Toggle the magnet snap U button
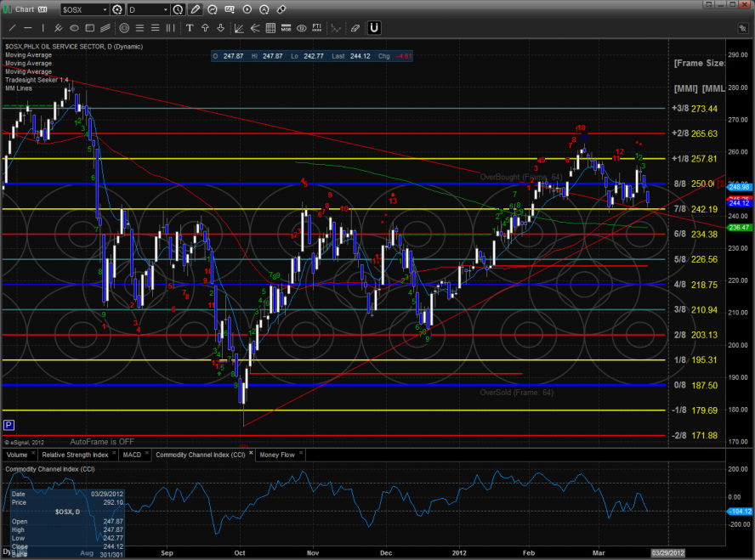 (373, 28)
